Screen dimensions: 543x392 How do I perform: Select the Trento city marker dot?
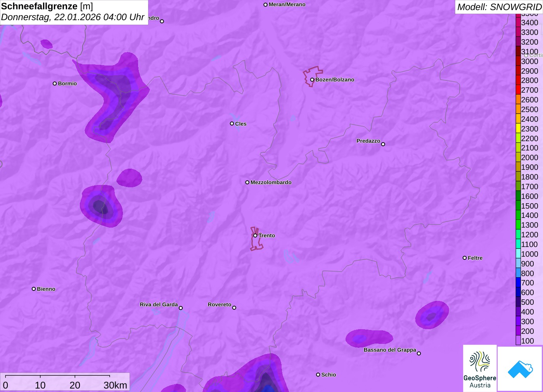(x=255, y=235)
